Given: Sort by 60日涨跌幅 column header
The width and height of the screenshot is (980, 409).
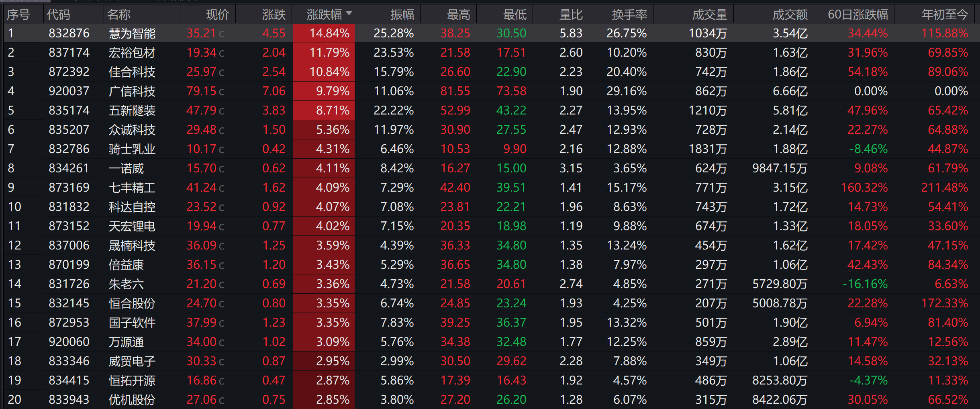Looking at the screenshot, I should [x=858, y=15].
